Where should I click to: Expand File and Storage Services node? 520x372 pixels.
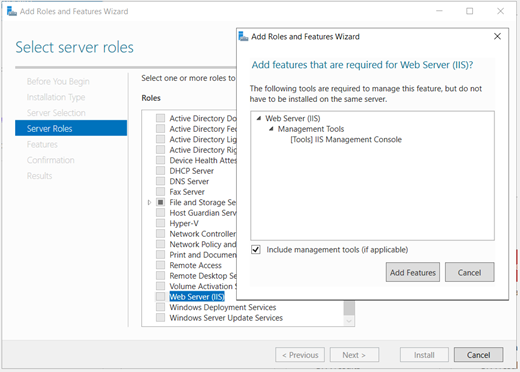tap(149, 202)
